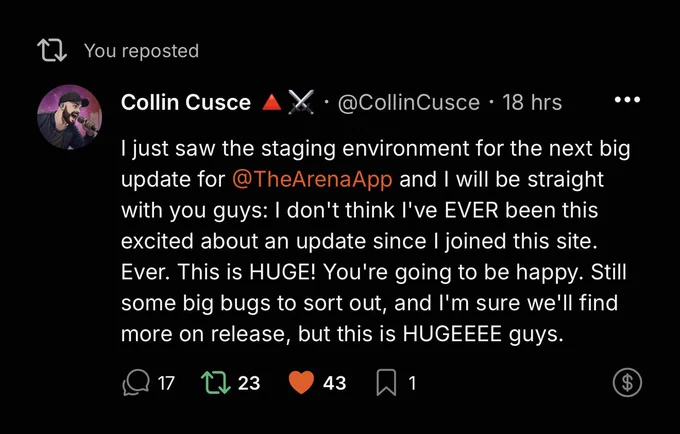Click the reply speech bubble icon
This screenshot has width=680, height=434.
click(x=136, y=382)
